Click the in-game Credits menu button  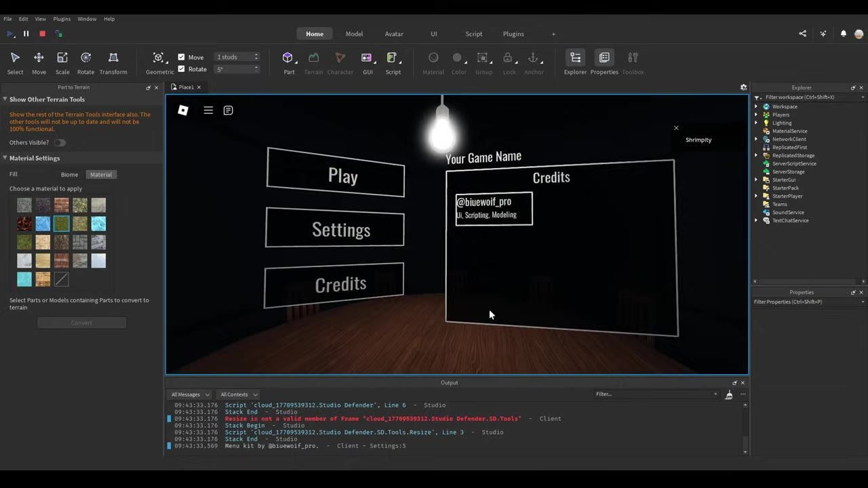(x=334, y=285)
